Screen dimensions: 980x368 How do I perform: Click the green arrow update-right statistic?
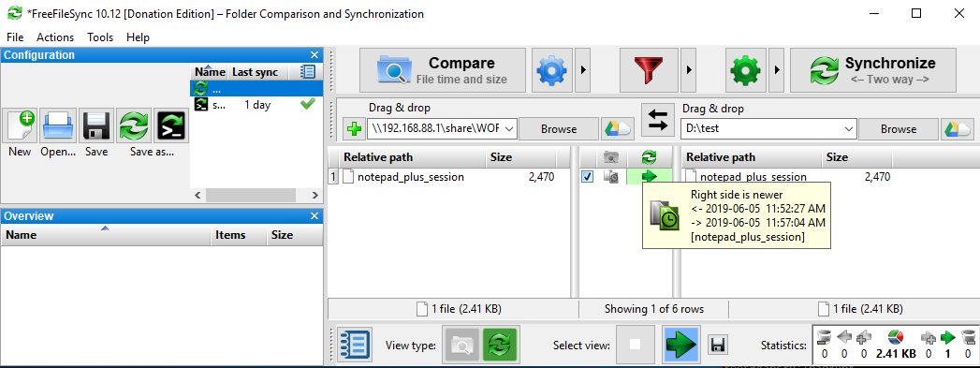tap(947, 338)
